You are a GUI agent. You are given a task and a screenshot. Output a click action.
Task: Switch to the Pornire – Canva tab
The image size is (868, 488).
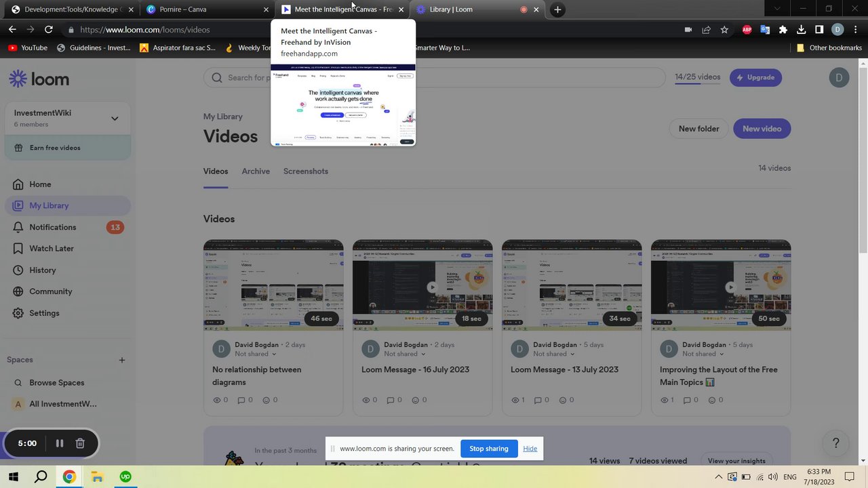pyautogui.click(x=206, y=9)
